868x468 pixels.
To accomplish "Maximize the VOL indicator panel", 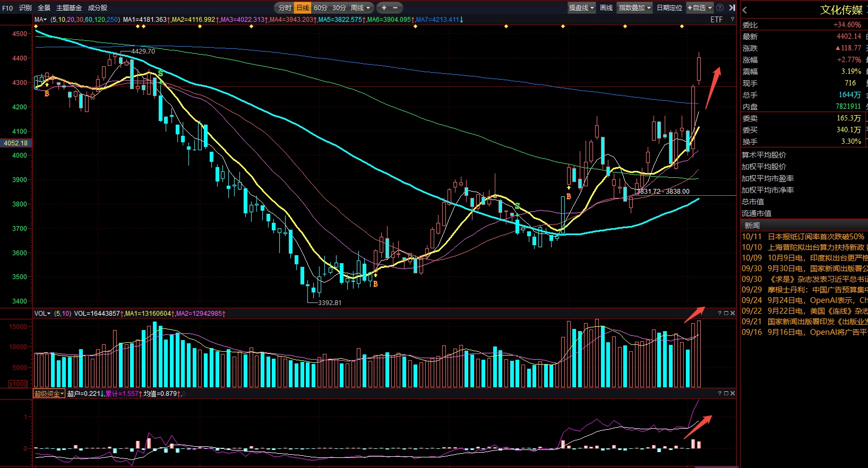I will (x=726, y=314).
